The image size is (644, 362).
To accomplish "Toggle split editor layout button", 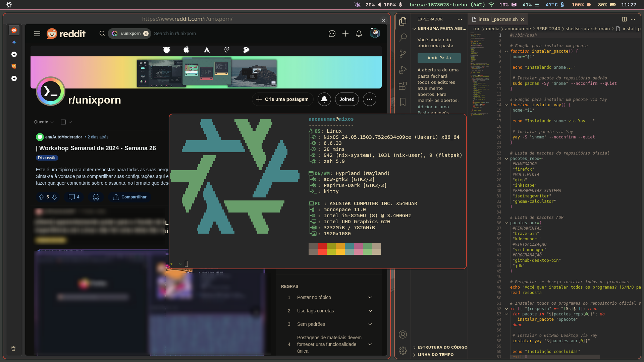I will pos(624,19).
